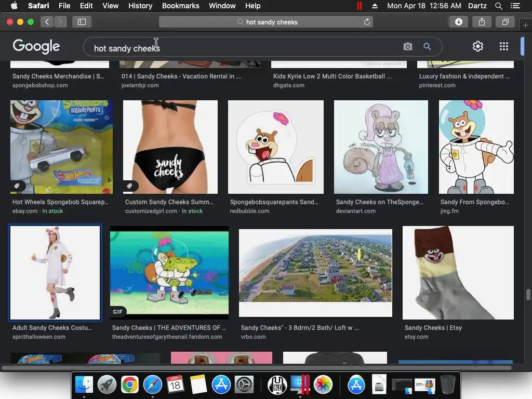Search by image camera icon
The image size is (532, 399).
click(x=407, y=46)
